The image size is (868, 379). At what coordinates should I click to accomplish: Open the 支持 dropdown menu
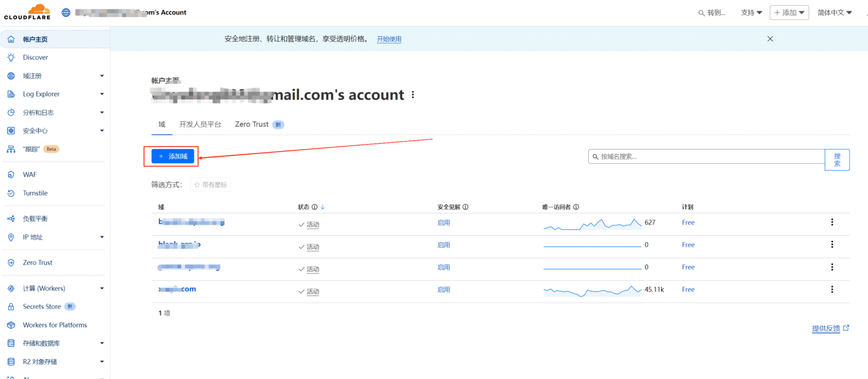[752, 12]
